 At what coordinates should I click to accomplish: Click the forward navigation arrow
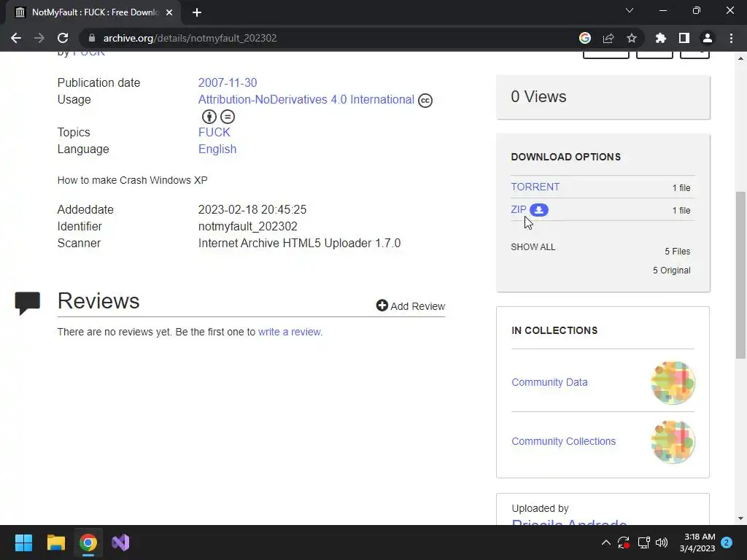click(39, 38)
